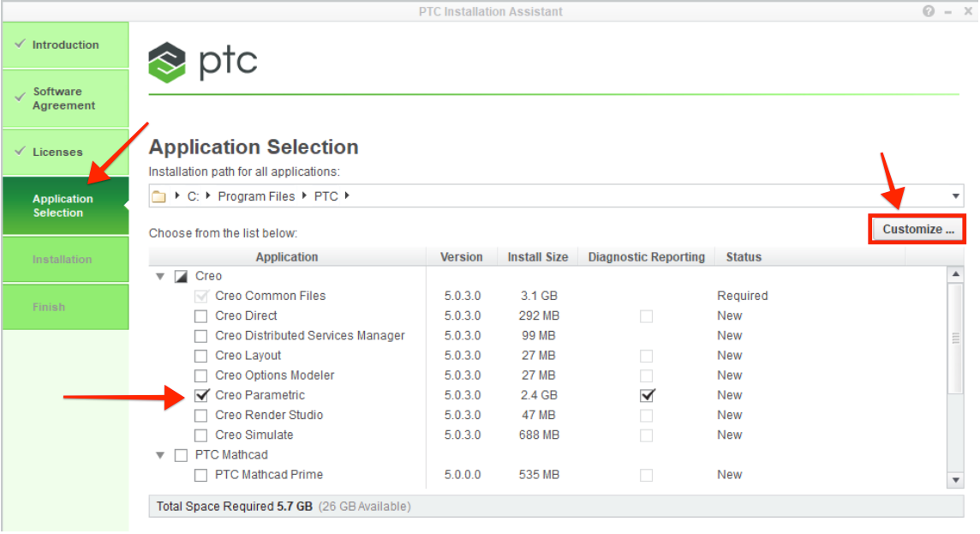
Task: Click the PTC logo icon
Action: coord(166,63)
